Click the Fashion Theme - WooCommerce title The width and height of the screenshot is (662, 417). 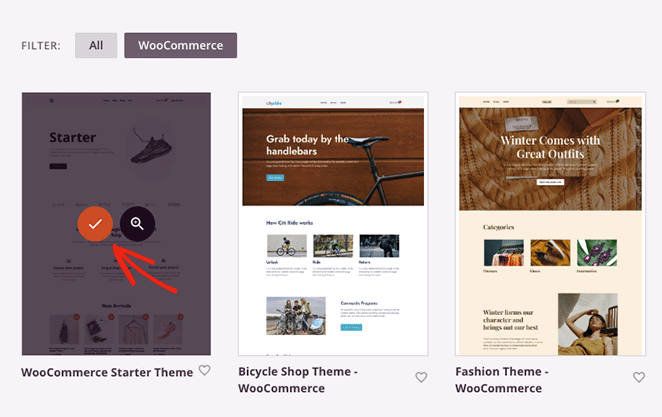point(502,379)
